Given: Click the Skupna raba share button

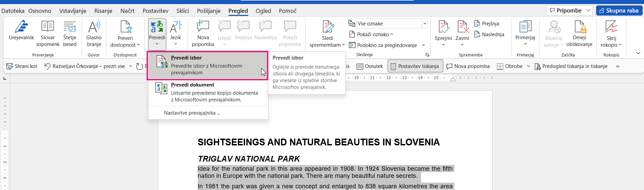Looking at the screenshot, I should pos(619,10).
